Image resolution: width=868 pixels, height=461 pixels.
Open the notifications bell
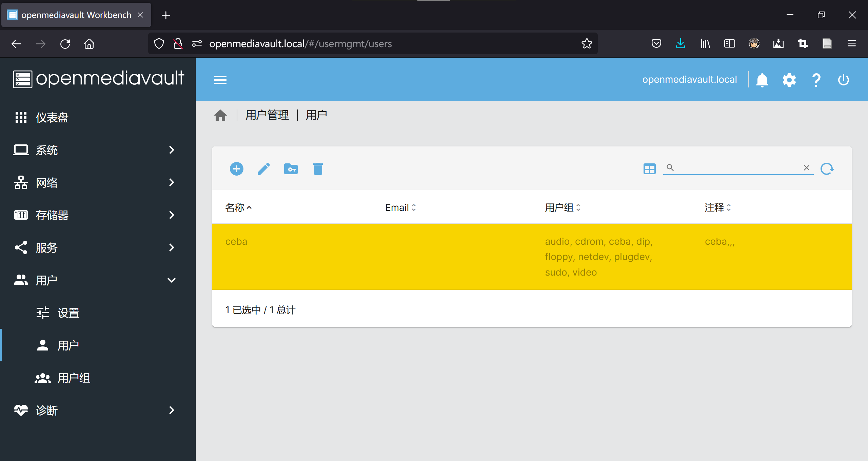(762, 80)
